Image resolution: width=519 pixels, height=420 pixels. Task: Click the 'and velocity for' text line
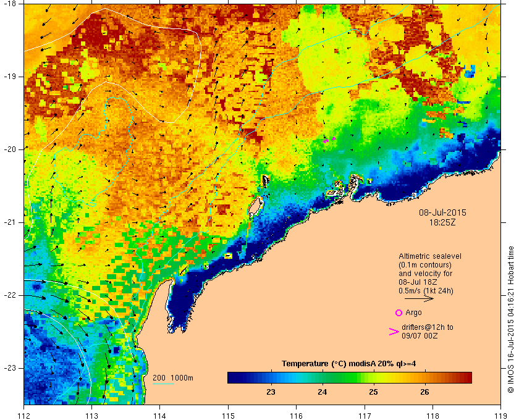click(x=425, y=274)
